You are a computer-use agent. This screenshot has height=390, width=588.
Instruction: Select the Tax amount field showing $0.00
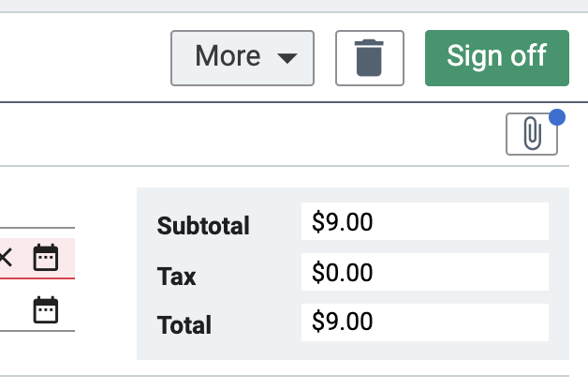pos(424,273)
